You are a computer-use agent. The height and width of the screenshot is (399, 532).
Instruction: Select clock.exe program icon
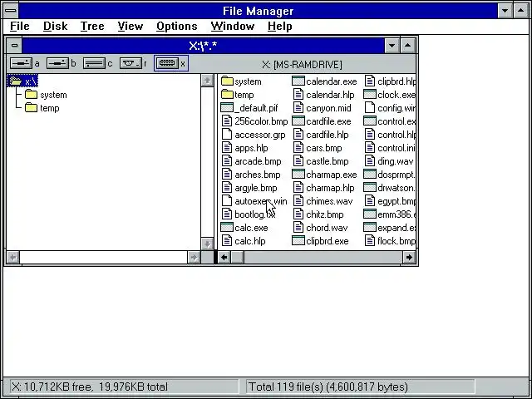coord(370,94)
